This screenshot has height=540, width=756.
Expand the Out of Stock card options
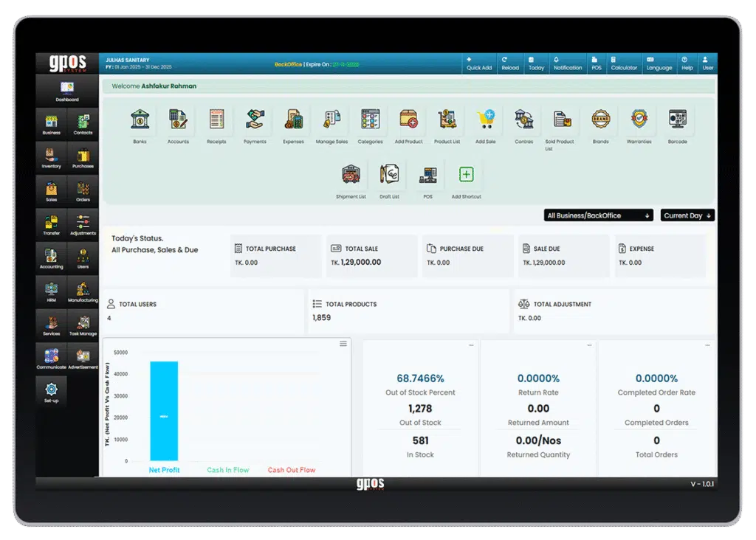coord(471,345)
